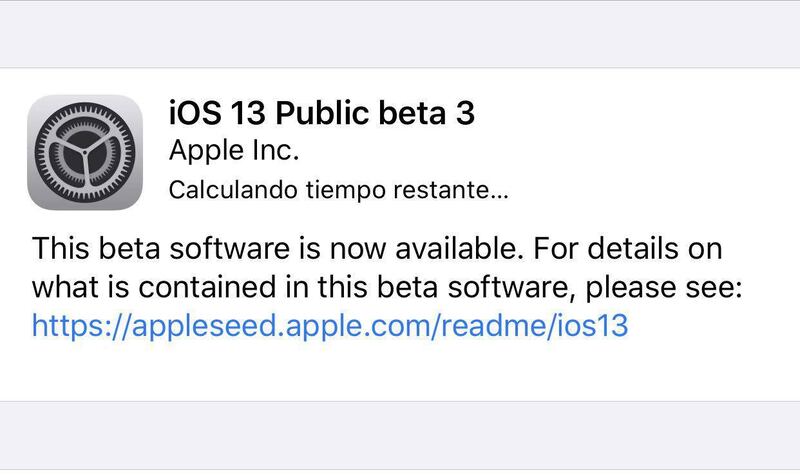This screenshot has height=475, width=800.
Task: Tap the "Calculando tiempo restante..." status text
Action: coord(338,190)
